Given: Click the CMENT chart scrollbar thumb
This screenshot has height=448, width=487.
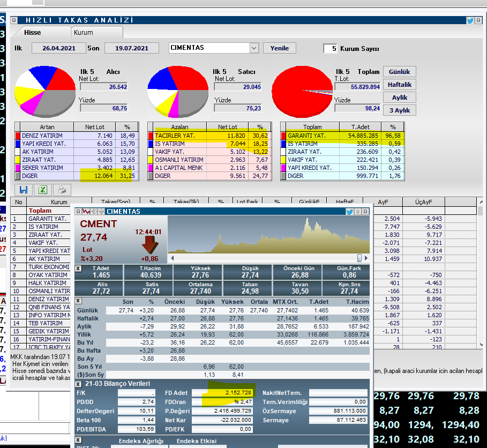Looking at the screenshot, I should (x=359, y=258).
